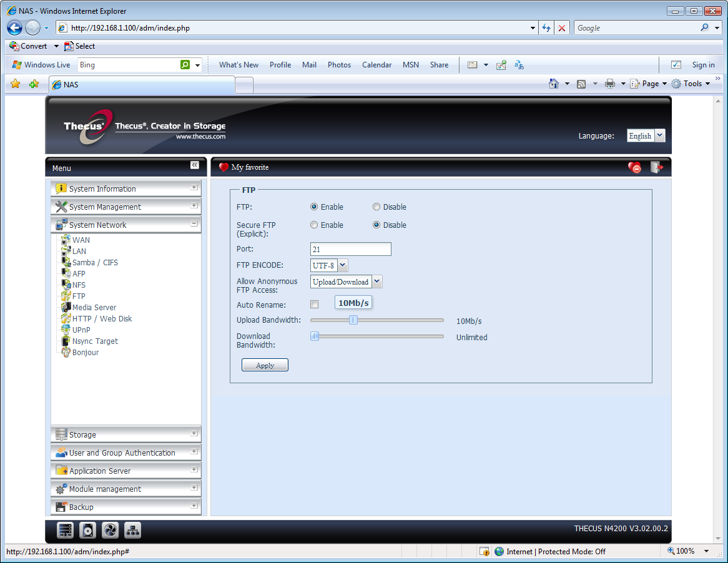The width and height of the screenshot is (728, 563).
Task: Click the network status icon in footer
Action: click(x=133, y=530)
